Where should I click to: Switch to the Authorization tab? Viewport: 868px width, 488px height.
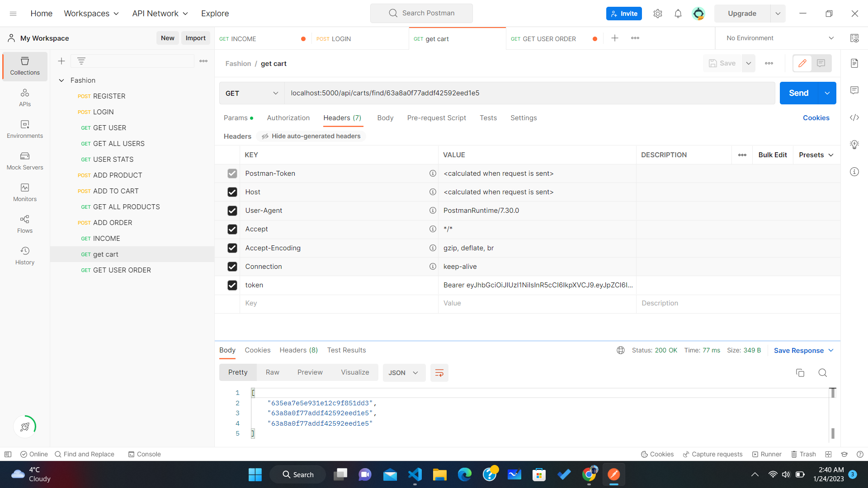pos(288,117)
